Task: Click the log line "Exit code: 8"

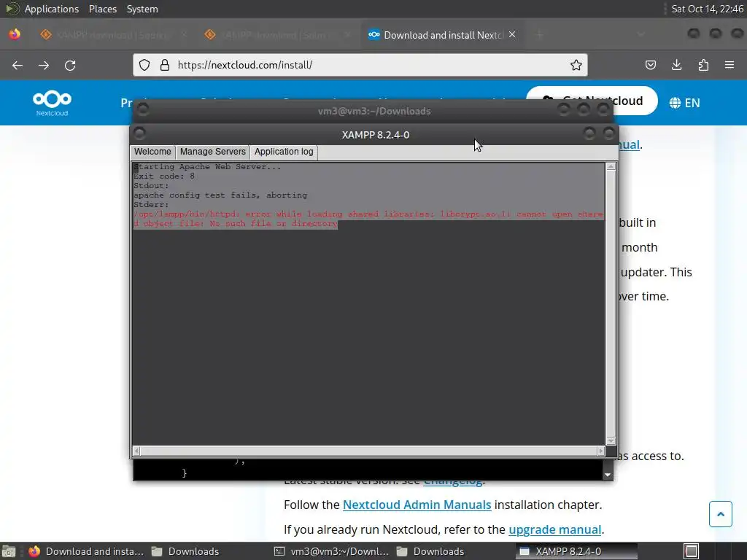Action: [x=164, y=176]
